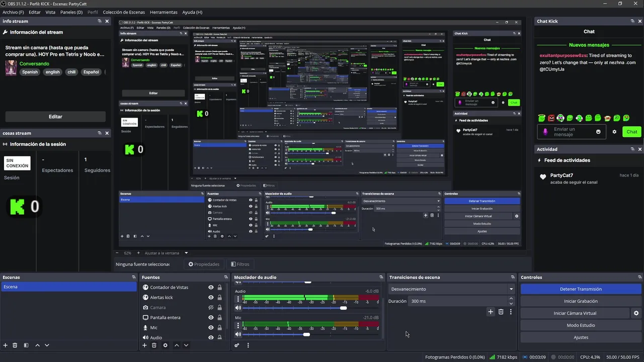This screenshot has height=362, width=644.
Task: Decrease transition duration with down stepper
Action: click(511, 304)
